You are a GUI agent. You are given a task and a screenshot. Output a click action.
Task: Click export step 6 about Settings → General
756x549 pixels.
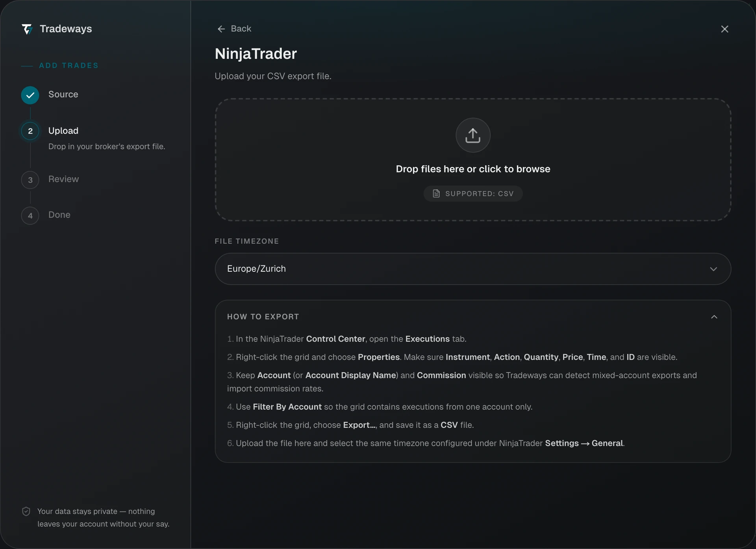426,443
